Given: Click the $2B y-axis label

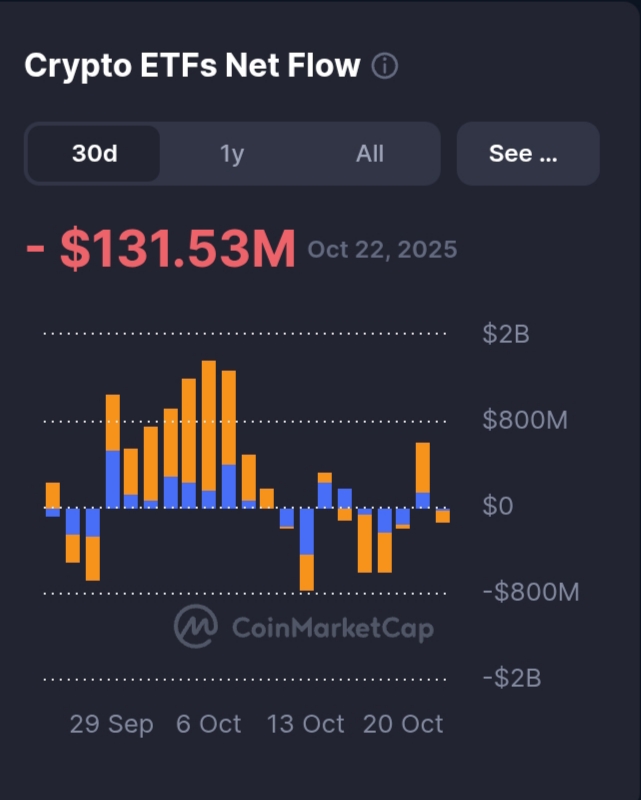Looking at the screenshot, I should (505, 334).
